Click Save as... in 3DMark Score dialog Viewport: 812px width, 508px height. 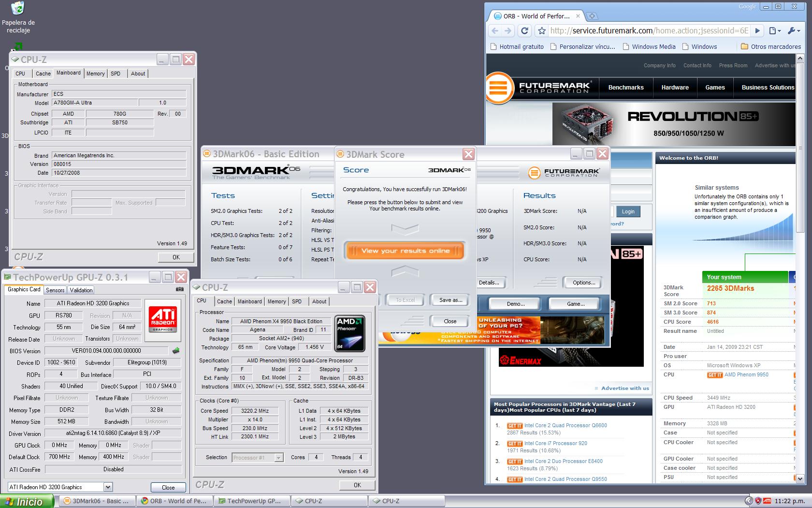(x=450, y=300)
